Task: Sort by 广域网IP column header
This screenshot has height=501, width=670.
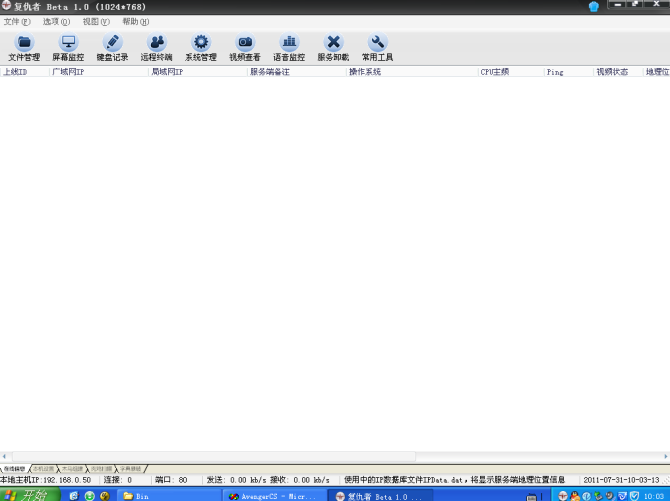Action: [x=99, y=72]
